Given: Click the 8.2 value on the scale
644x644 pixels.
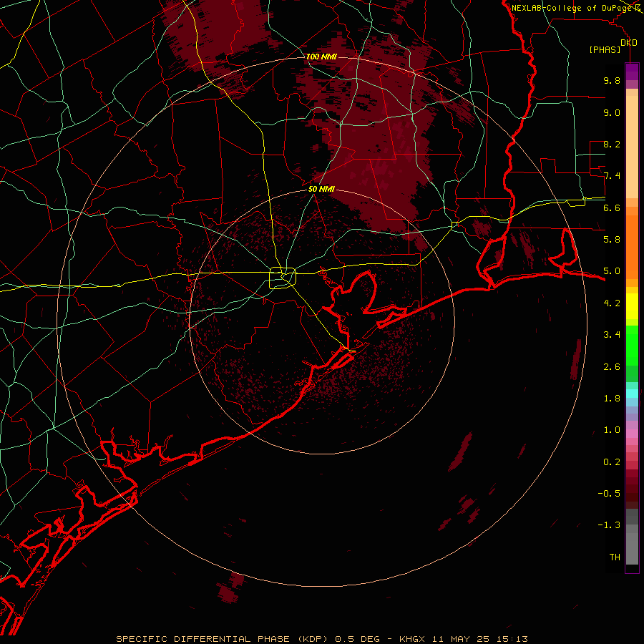Looking at the screenshot, I should [x=612, y=144].
